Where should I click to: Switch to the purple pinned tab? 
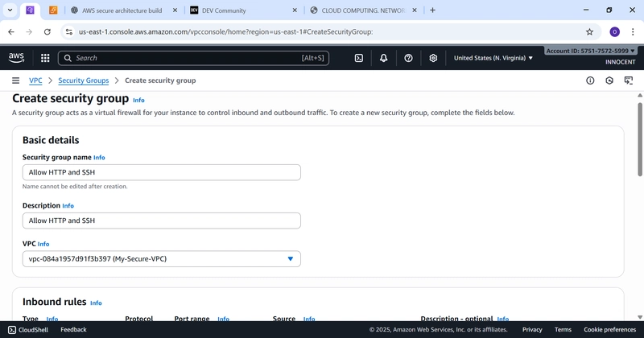[x=30, y=10]
